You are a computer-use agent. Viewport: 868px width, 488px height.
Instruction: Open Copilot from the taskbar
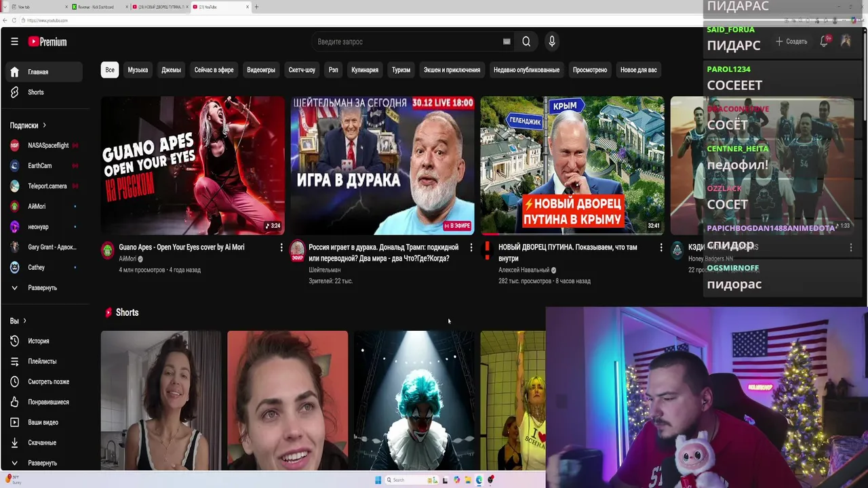click(456, 480)
